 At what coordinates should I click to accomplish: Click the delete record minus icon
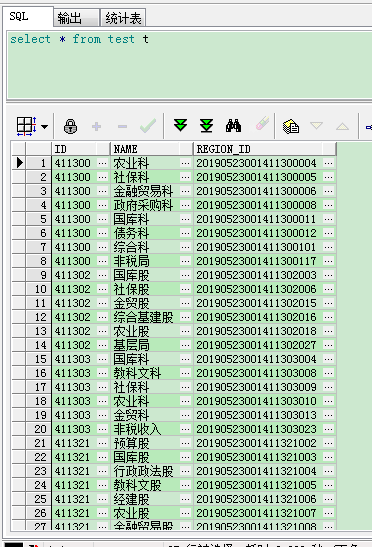pos(122,126)
